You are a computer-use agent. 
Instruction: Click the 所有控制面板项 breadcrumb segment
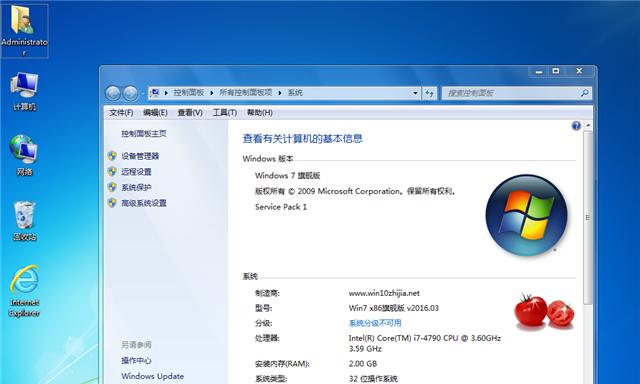click(246, 93)
